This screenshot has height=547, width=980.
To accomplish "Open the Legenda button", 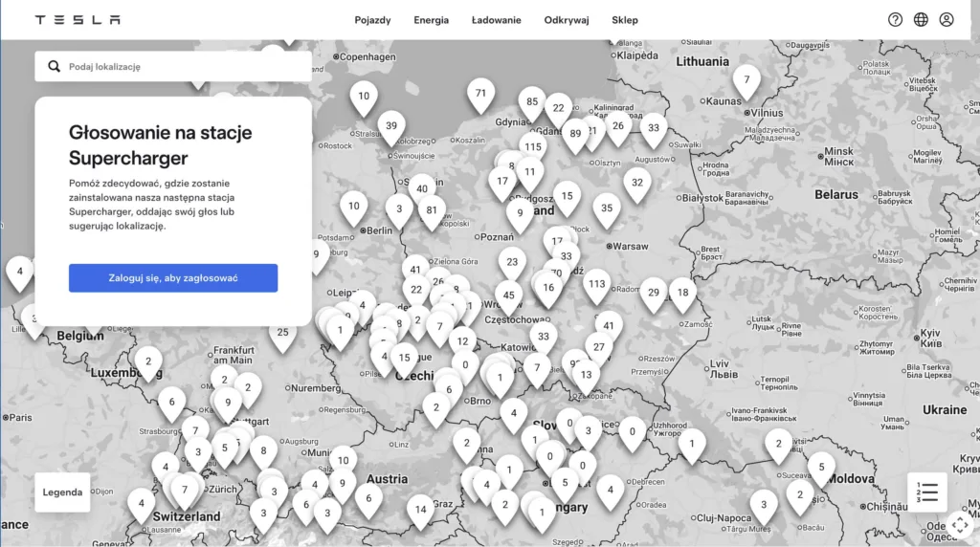I will [x=62, y=492].
